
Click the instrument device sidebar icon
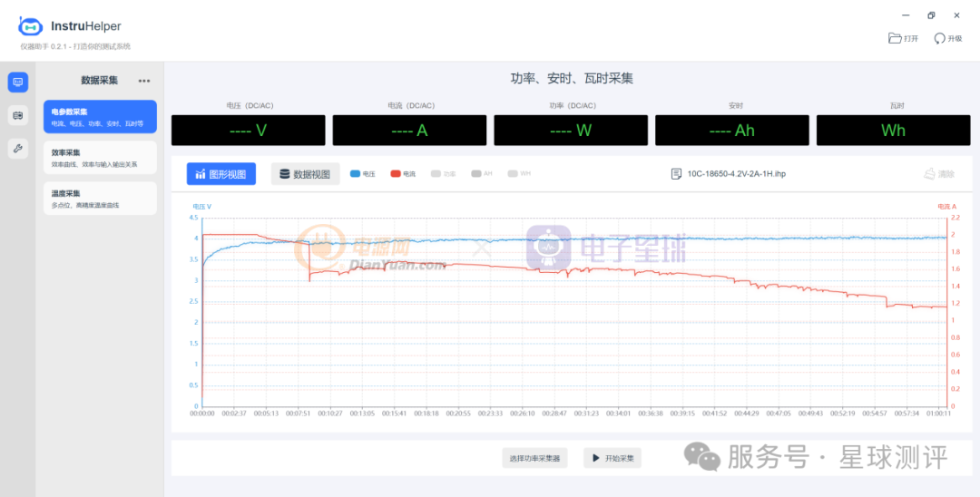point(18,115)
